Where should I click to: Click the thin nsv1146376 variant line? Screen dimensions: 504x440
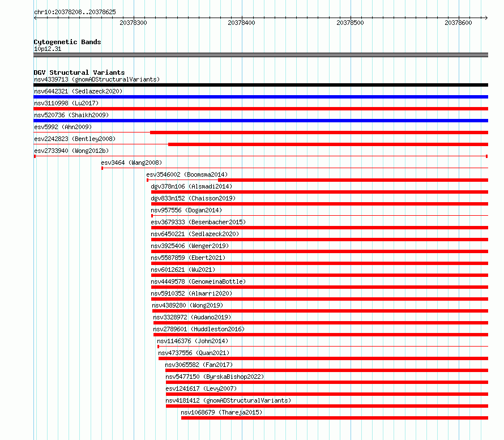323,347
